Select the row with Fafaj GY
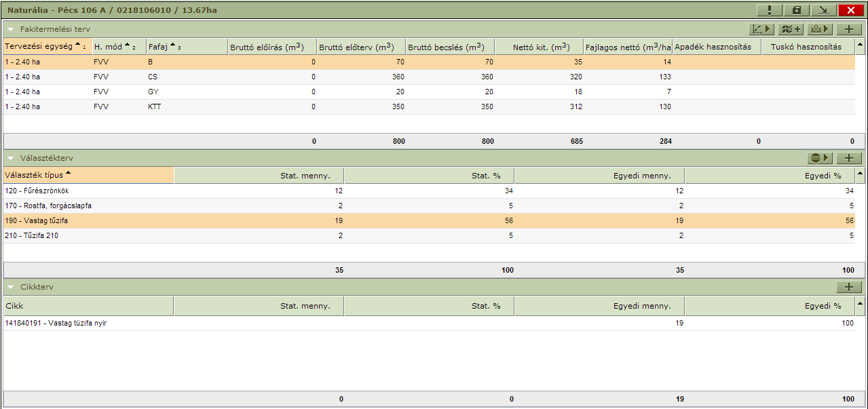 (429, 92)
